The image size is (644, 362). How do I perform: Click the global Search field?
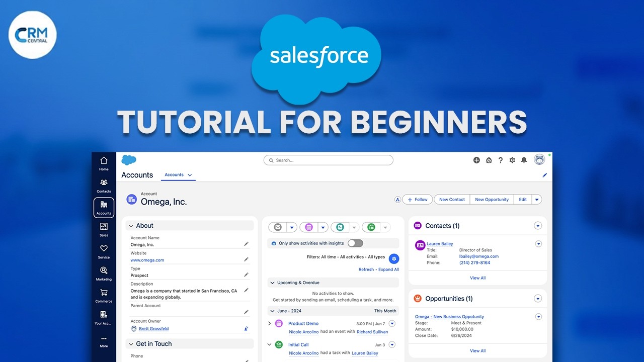(x=328, y=160)
